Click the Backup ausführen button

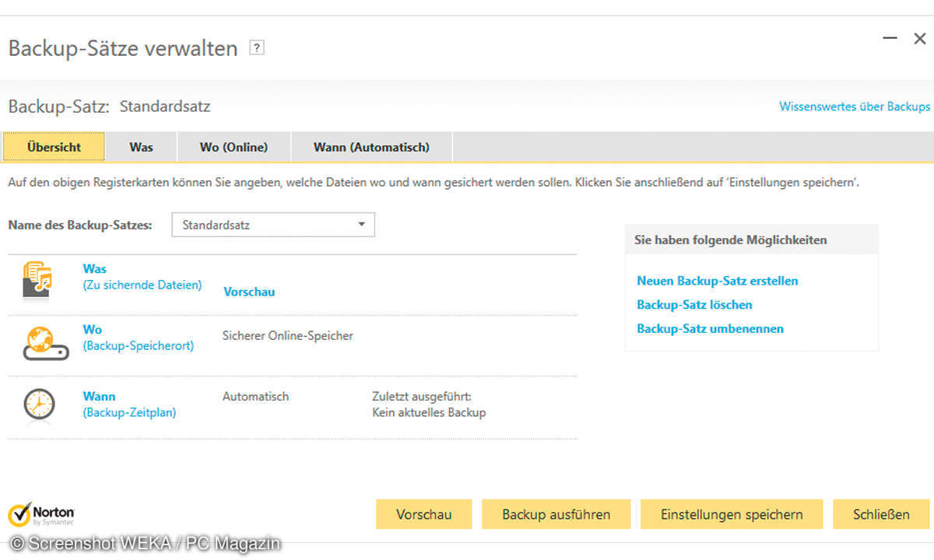tap(557, 514)
